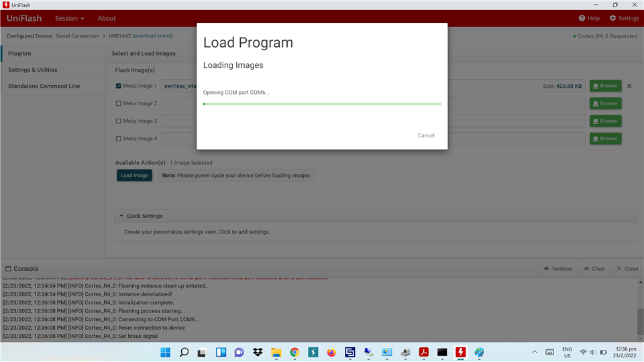The width and height of the screenshot is (644, 362).
Task: Open Widgets panel in taskbar
Action: click(x=221, y=352)
